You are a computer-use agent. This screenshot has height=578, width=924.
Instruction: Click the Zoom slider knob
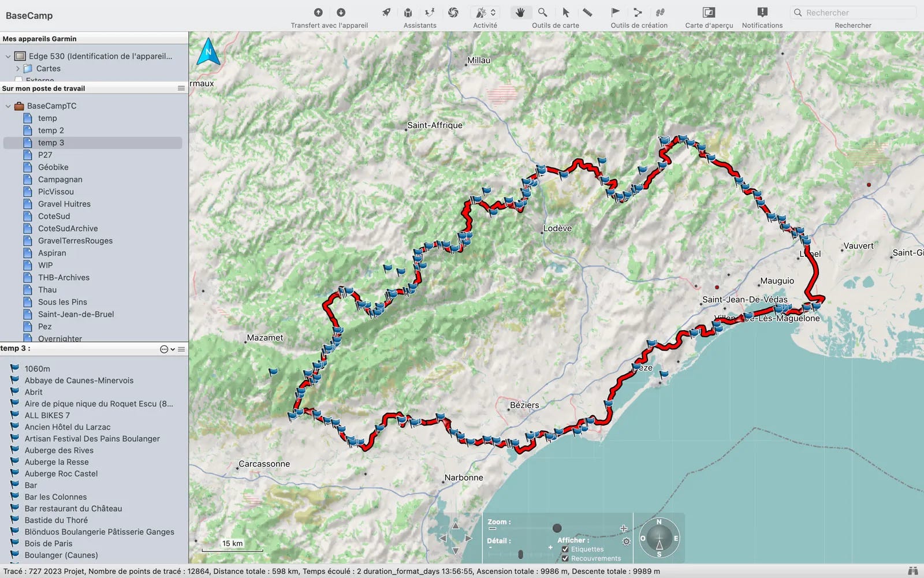click(557, 528)
